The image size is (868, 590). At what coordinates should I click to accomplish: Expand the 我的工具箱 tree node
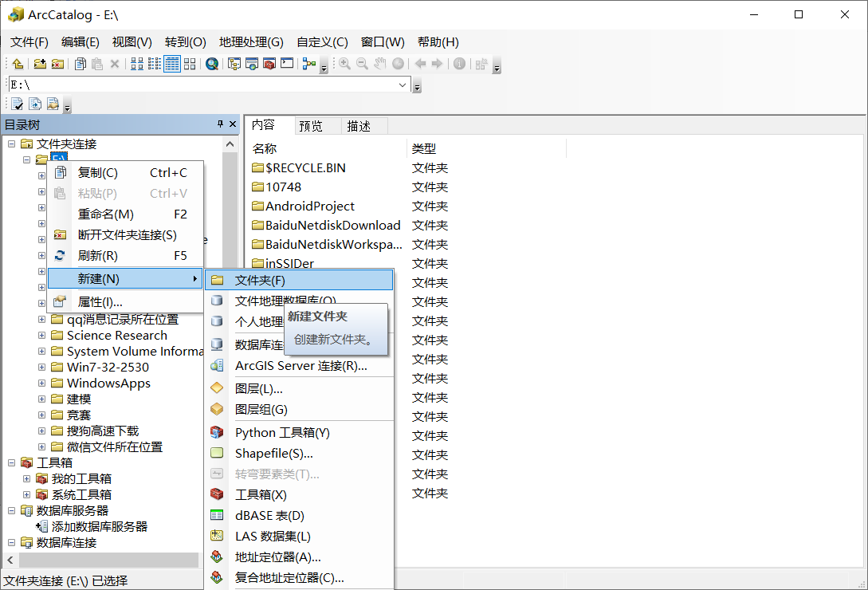tap(26, 478)
